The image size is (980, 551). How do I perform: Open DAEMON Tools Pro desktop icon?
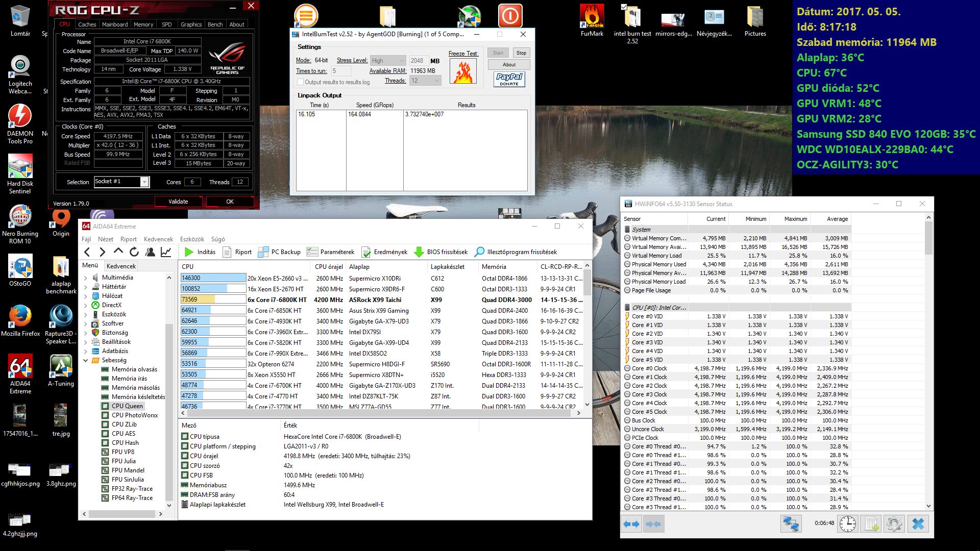20,124
